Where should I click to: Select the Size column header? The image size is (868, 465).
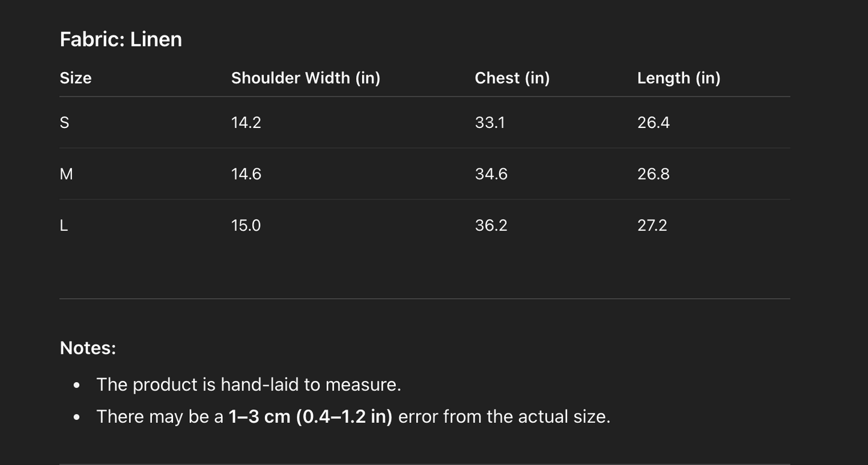[x=76, y=78]
